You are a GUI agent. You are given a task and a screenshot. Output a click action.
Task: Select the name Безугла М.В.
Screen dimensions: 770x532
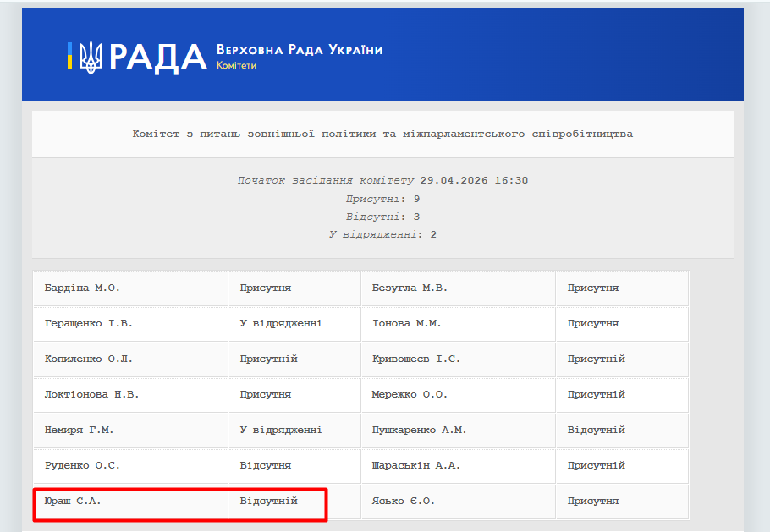click(x=410, y=288)
